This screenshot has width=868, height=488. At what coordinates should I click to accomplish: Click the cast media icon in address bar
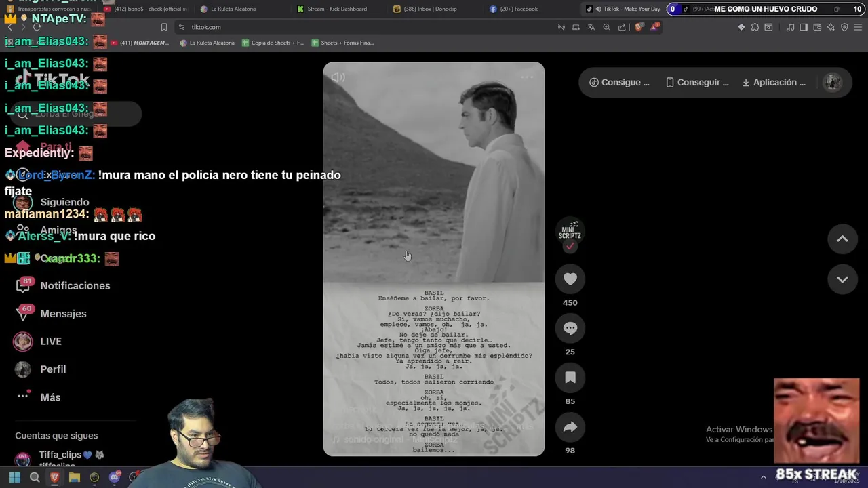(x=576, y=27)
